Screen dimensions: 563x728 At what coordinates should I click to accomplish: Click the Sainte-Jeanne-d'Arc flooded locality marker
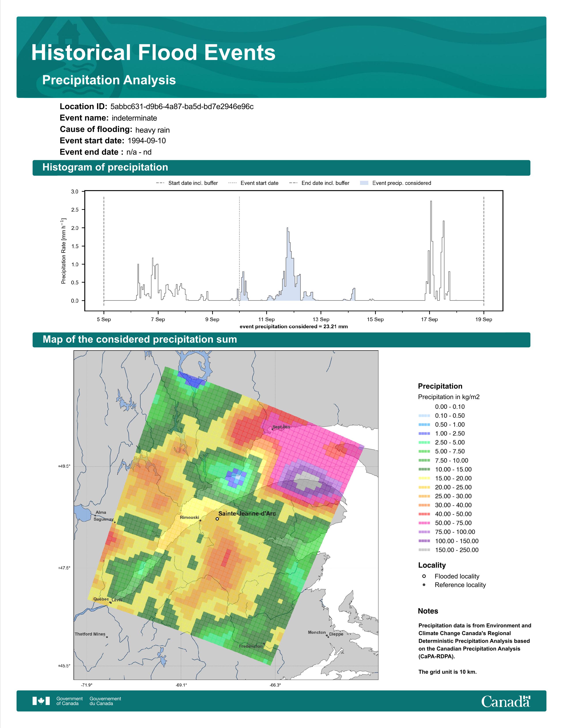click(x=217, y=519)
